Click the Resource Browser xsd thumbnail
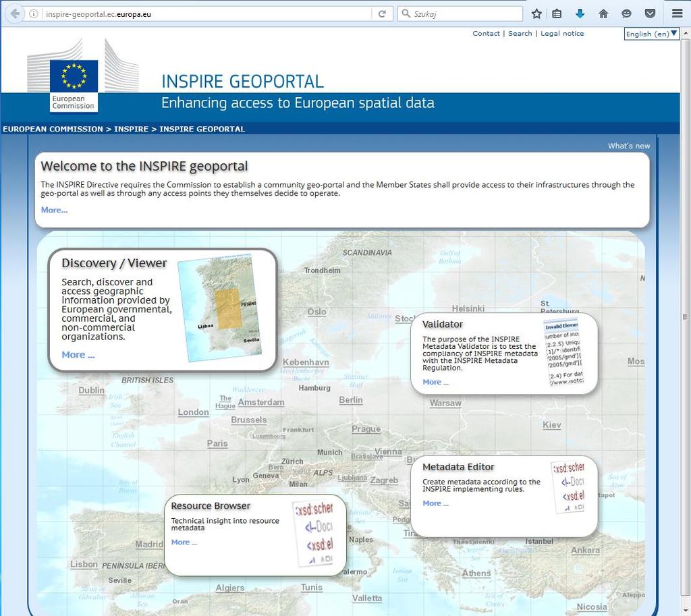This screenshot has height=616, width=691. click(314, 534)
